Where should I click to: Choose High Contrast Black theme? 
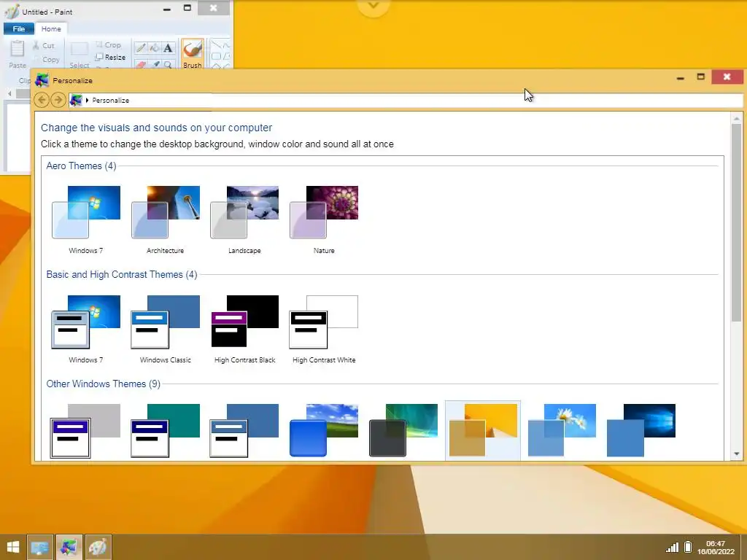[x=244, y=329]
